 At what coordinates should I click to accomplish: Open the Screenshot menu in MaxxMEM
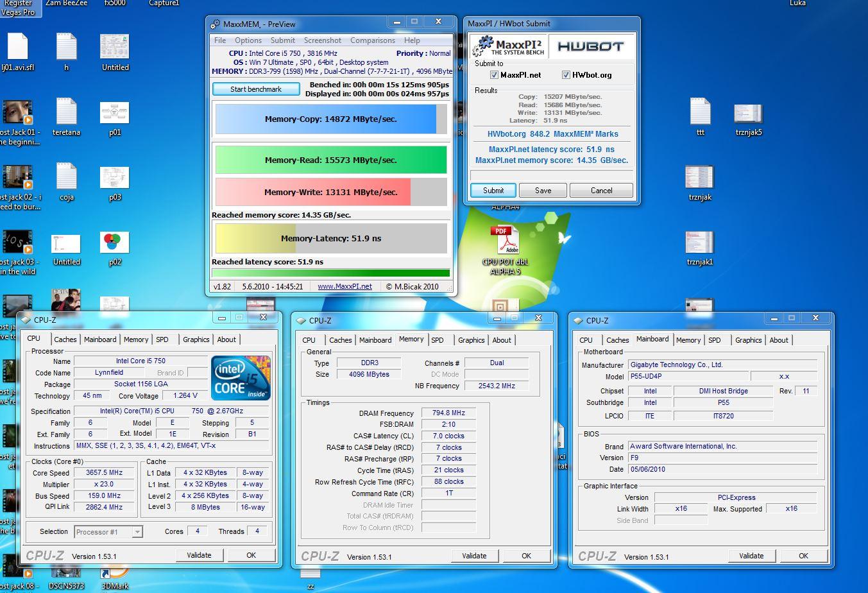coord(323,40)
